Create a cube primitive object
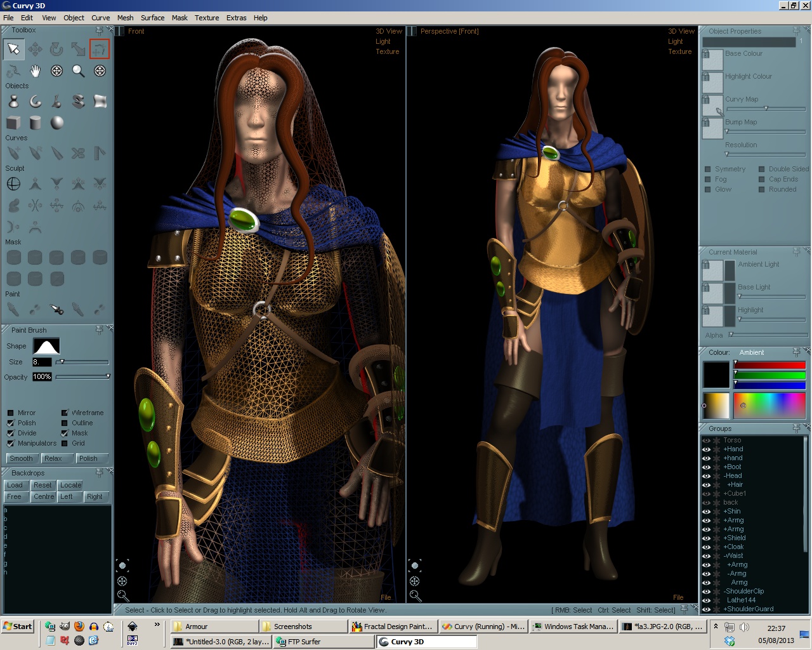 13,123
